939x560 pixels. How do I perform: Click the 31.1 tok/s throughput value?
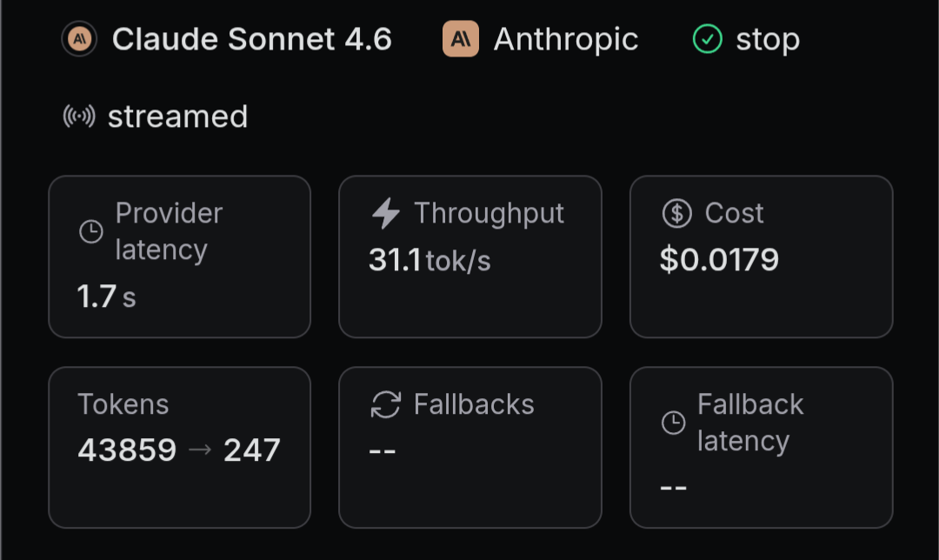point(430,260)
